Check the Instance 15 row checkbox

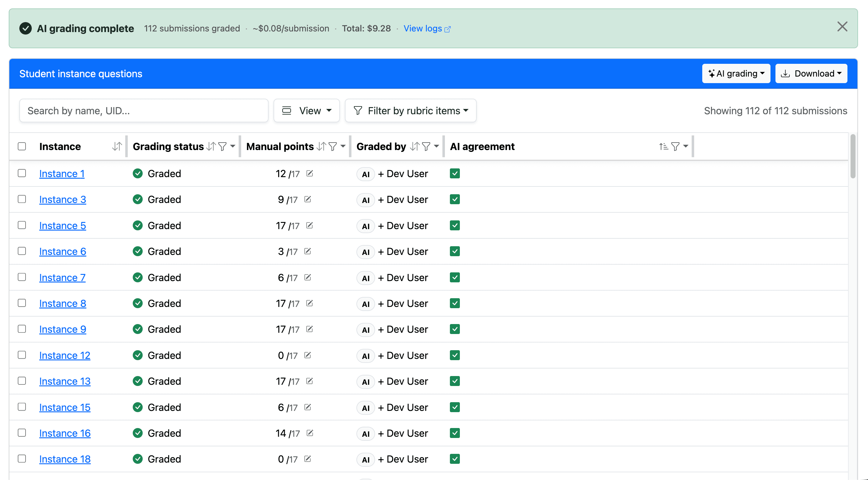click(x=22, y=407)
